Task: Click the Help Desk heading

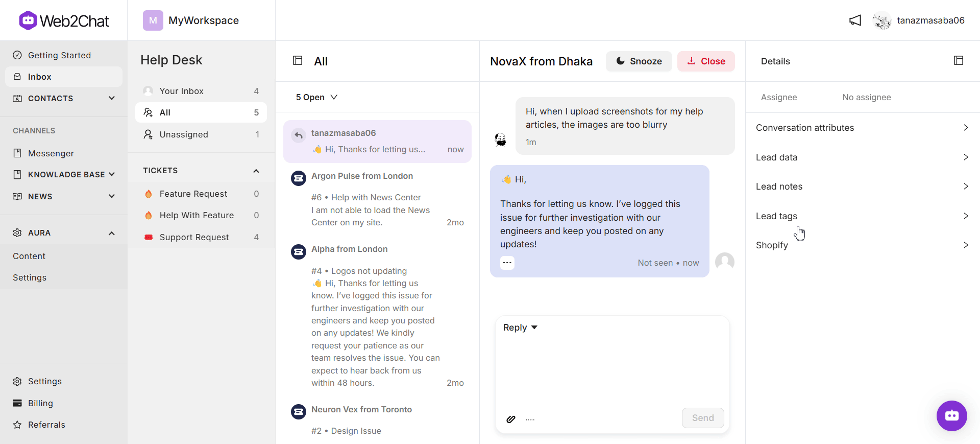Action: point(171,60)
